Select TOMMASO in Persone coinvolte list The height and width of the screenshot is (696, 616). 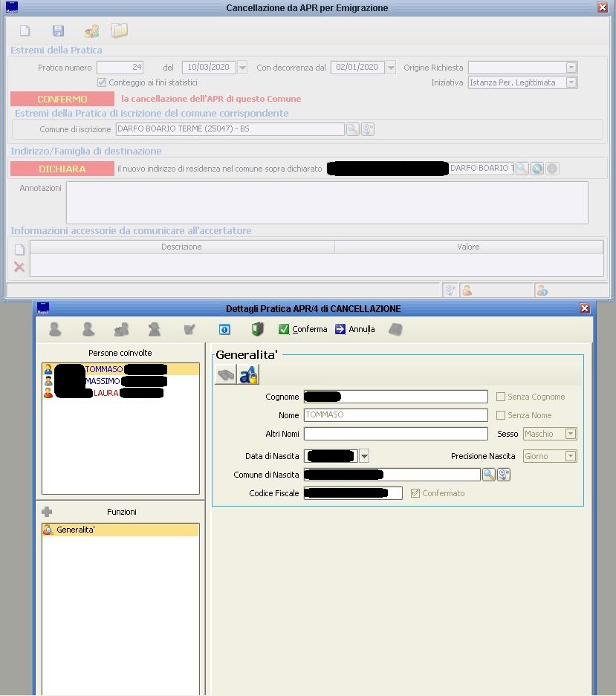[120, 369]
